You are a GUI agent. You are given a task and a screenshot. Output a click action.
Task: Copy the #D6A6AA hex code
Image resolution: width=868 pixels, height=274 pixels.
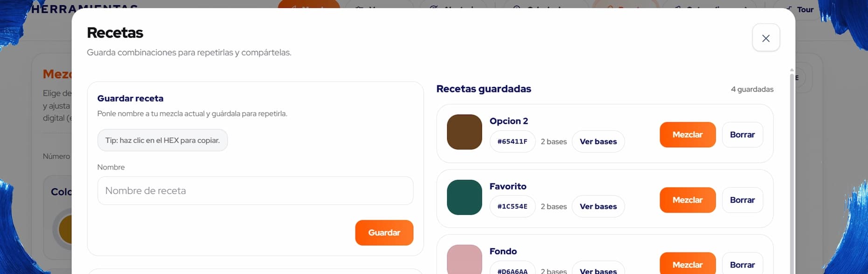512,270
